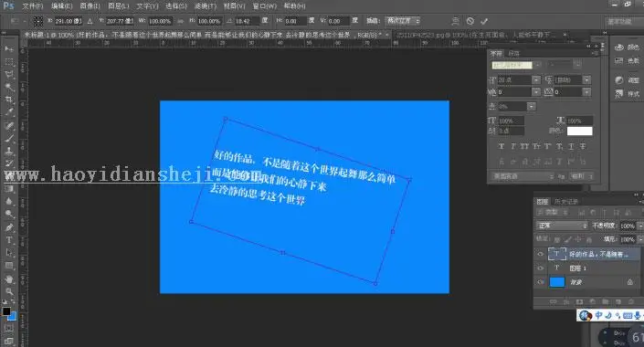
Task: Open the language dropdown in Character panel
Action: (523, 176)
